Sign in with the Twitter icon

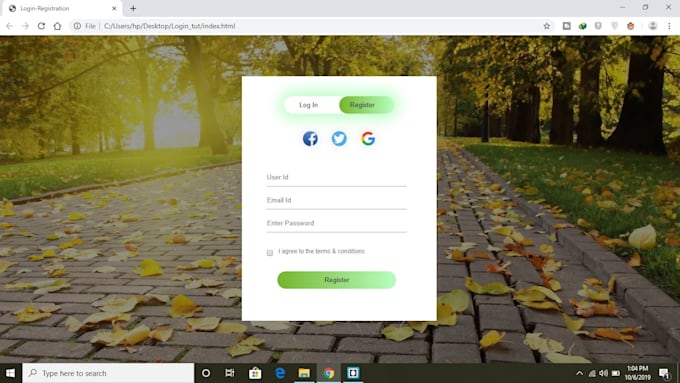pos(339,139)
